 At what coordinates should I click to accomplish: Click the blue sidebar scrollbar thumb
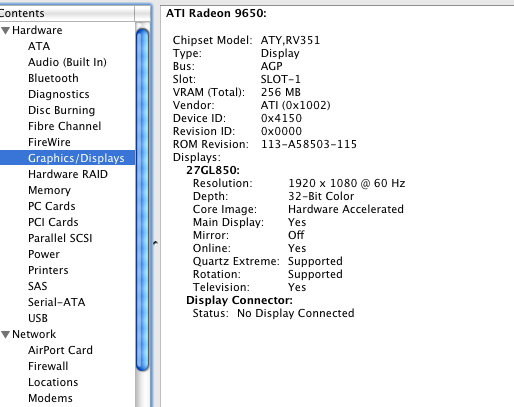point(143,199)
